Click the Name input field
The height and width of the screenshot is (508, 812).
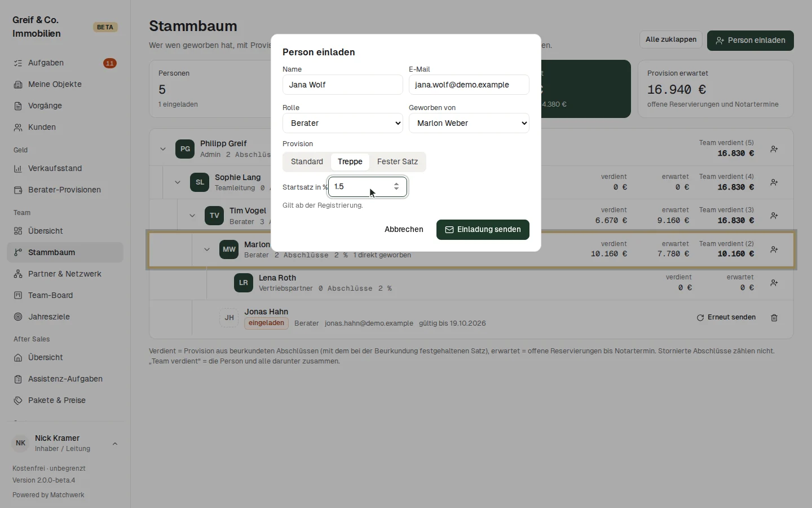coord(343,85)
